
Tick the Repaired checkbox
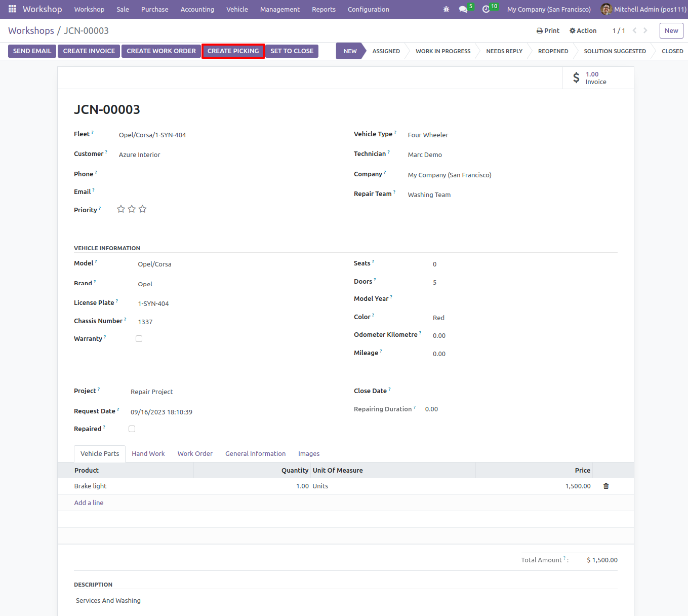coord(132,429)
